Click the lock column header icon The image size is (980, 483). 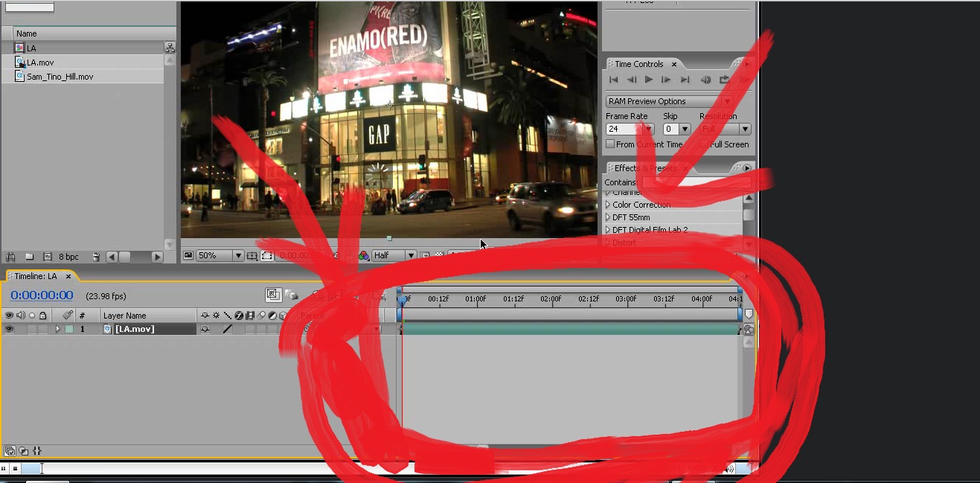pos(43,316)
